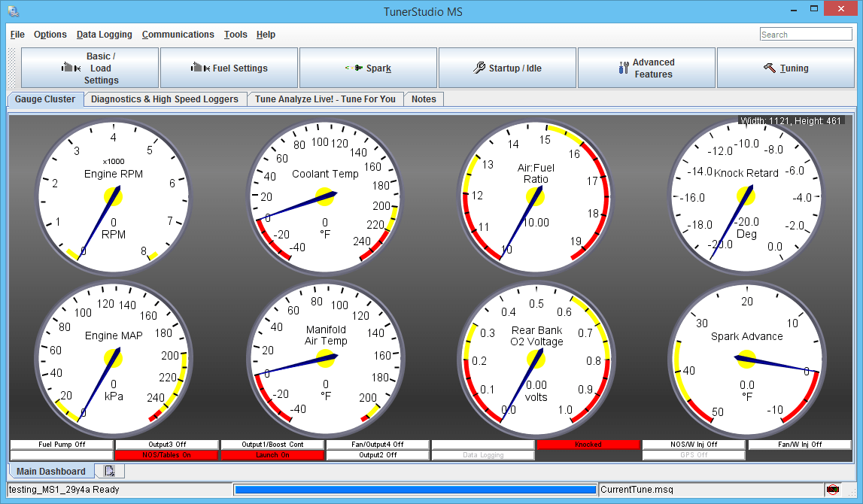Open Fuel Settings
Image resolution: width=863 pixels, height=504 pixels.
coord(229,68)
